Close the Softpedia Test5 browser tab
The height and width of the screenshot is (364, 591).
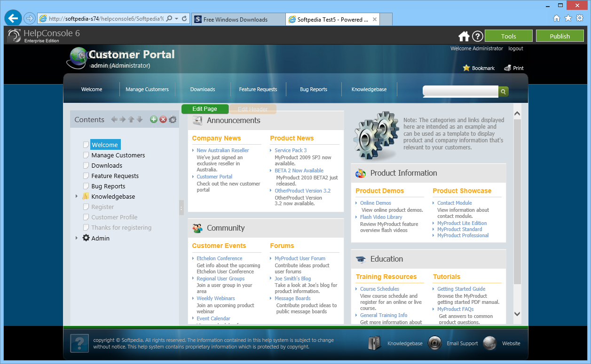click(375, 19)
